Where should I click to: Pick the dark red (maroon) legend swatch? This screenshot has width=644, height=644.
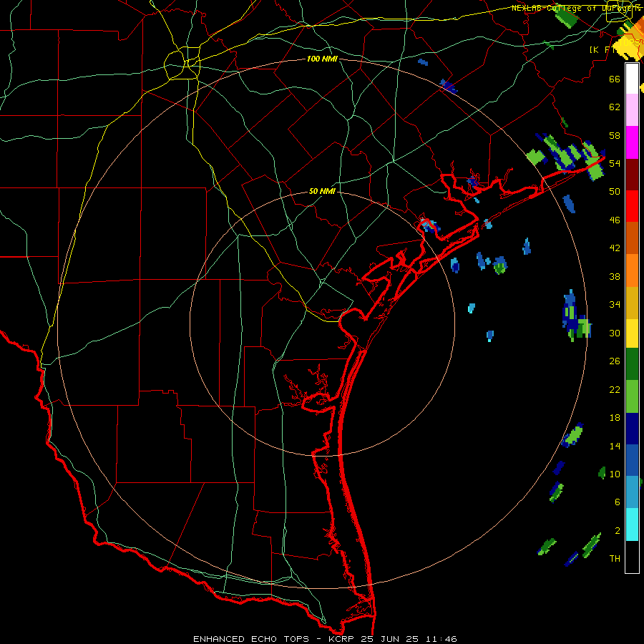[x=632, y=175]
